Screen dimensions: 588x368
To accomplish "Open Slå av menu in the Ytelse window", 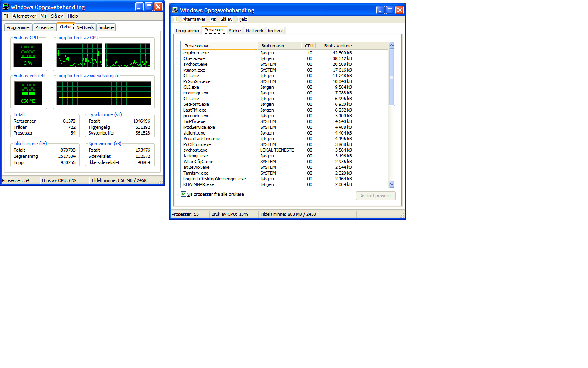I will click(x=57, y=16).
